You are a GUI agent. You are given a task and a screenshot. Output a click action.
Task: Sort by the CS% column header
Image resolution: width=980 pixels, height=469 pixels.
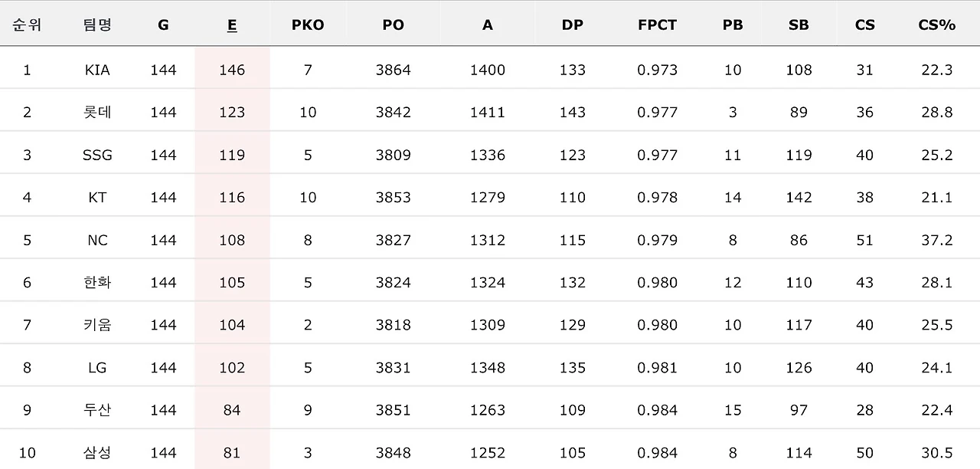coord(937,25)
